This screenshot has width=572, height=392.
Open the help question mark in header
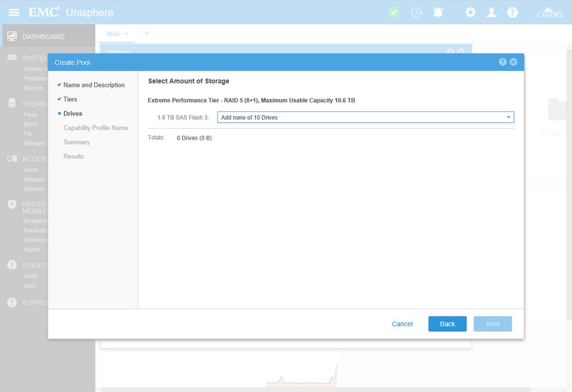512,13
